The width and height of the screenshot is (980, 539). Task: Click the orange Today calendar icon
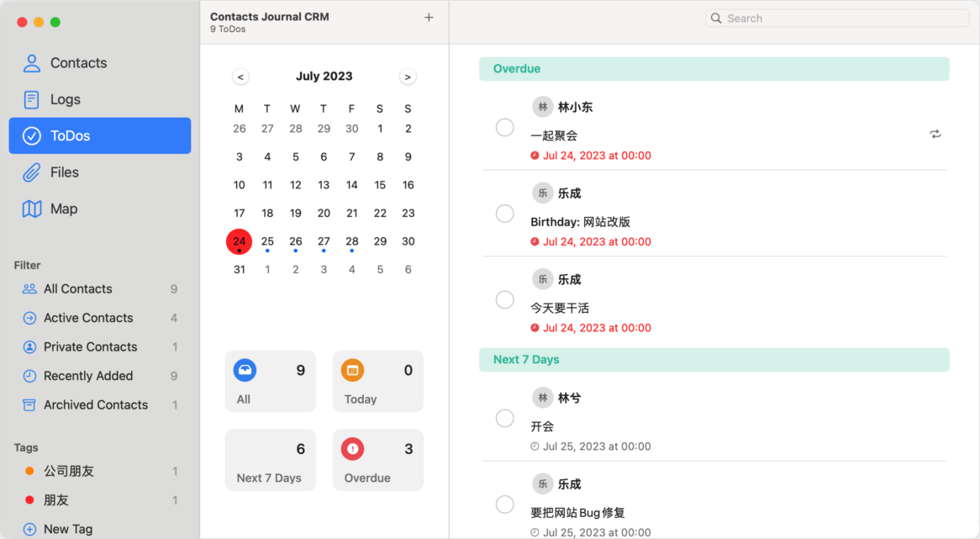tap(352, 370)
